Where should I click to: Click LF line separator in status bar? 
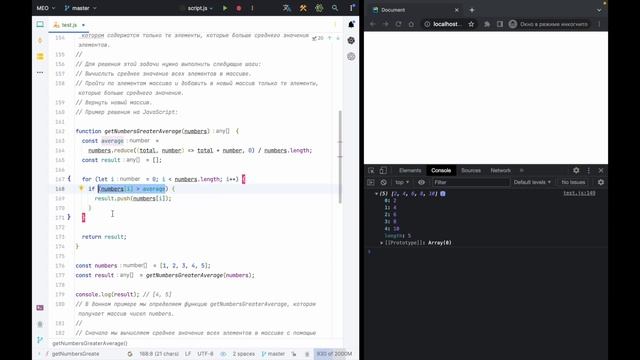188,354
